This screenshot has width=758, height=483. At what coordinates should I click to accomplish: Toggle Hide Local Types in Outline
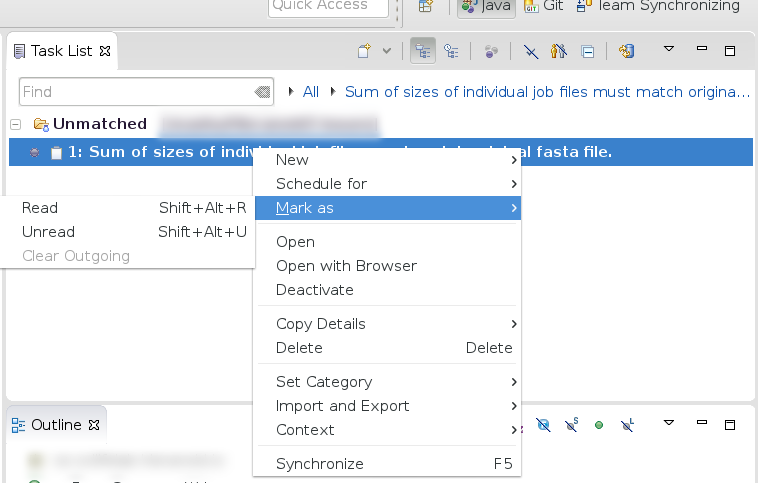coord(627,424)
